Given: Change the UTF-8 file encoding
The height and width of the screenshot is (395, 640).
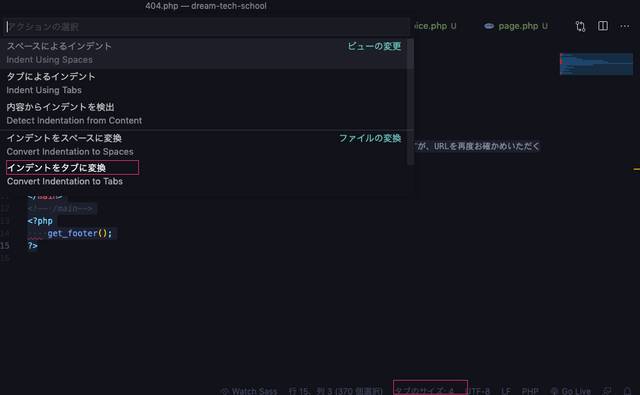Looking at the screenshot, I should click(x=478, y=391).
